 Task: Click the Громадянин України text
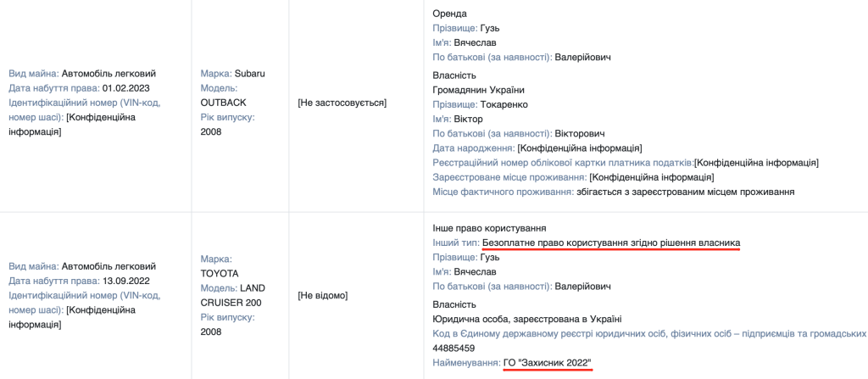pos(478,90)
